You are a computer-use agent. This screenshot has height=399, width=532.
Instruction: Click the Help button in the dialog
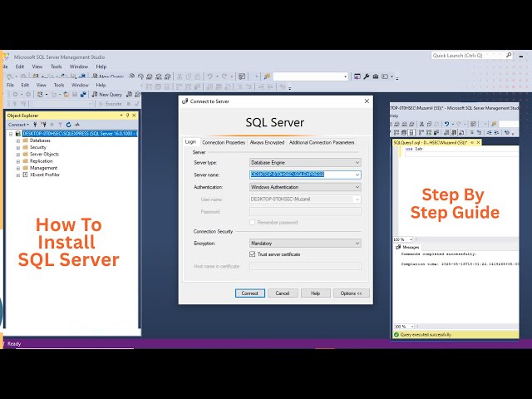coord(316,293)
